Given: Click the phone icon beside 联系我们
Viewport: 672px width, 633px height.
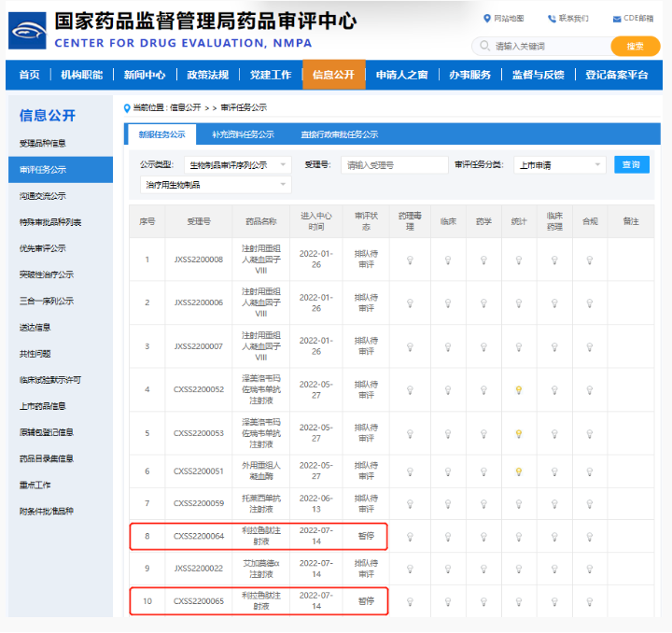Looking at the screenshot, I should coord(552,19).
